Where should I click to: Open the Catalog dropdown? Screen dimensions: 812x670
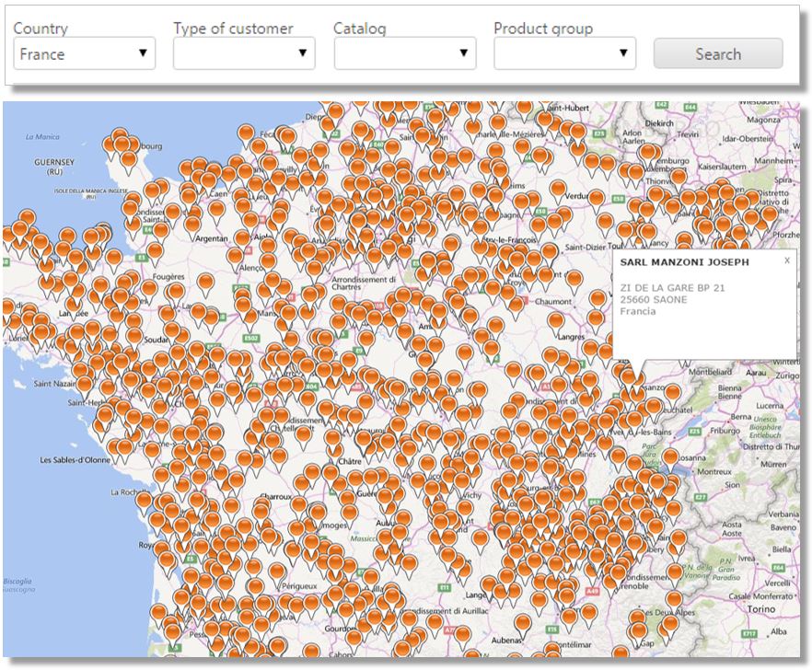click(x=404, y=53)
